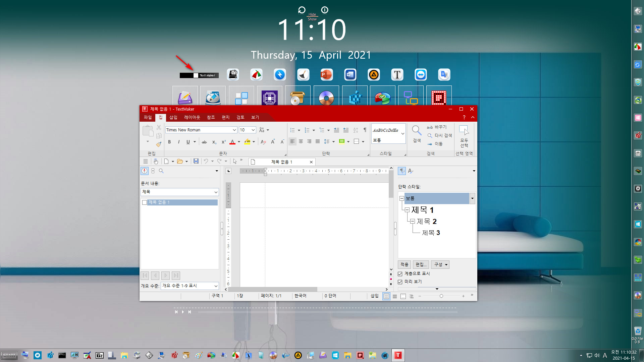
Task: Check the 제목 없음 1 item box
Action: [145, 202]
